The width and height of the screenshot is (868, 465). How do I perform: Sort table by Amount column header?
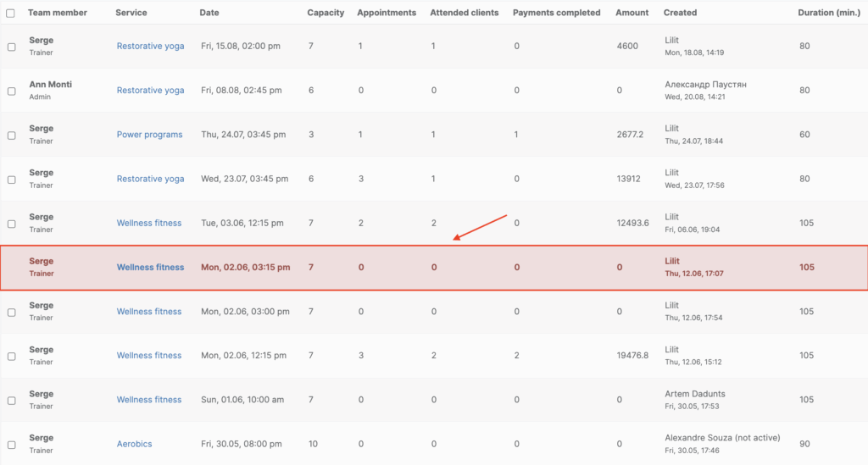(x=632, y=13)
